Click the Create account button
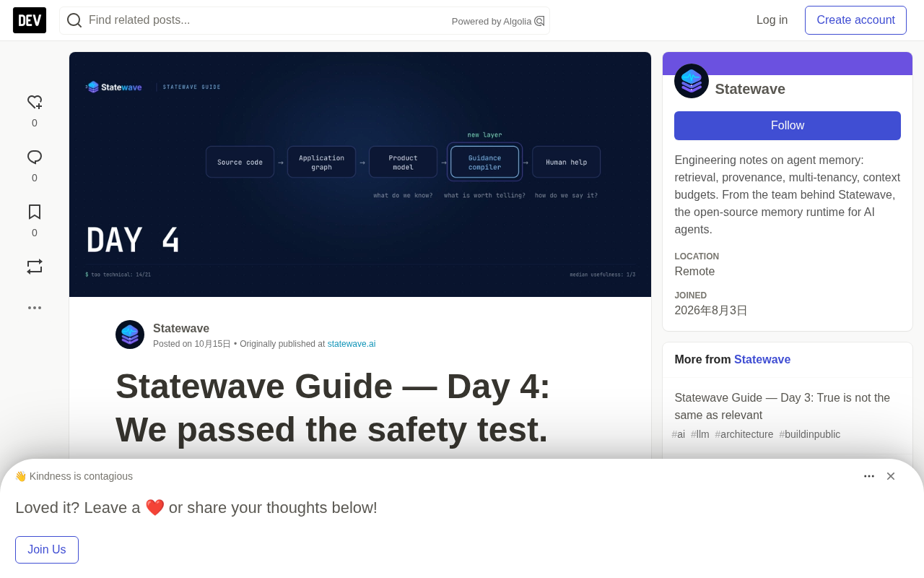Screen dimensions: 924x578 point(855,20)
